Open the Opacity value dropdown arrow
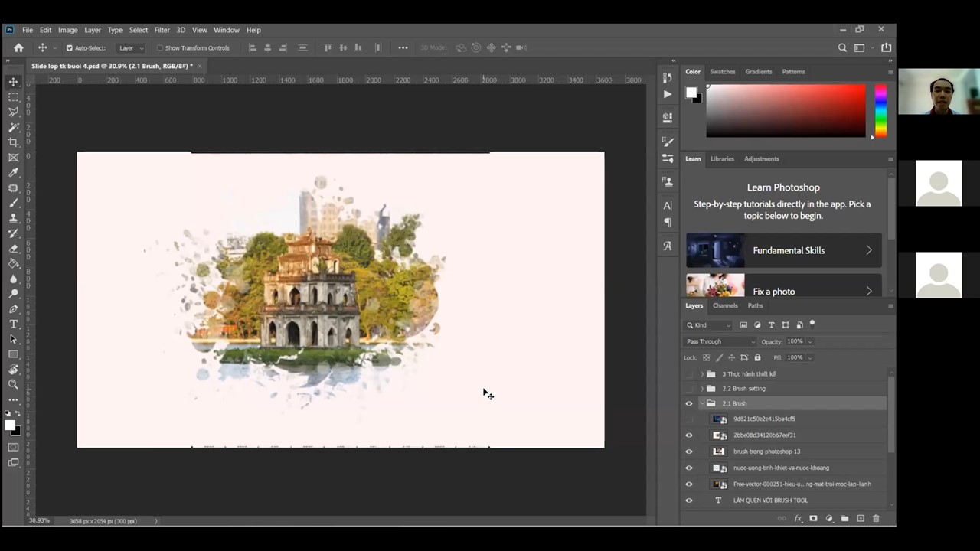This screenshot has width=980, height=551. click(810, 341)
